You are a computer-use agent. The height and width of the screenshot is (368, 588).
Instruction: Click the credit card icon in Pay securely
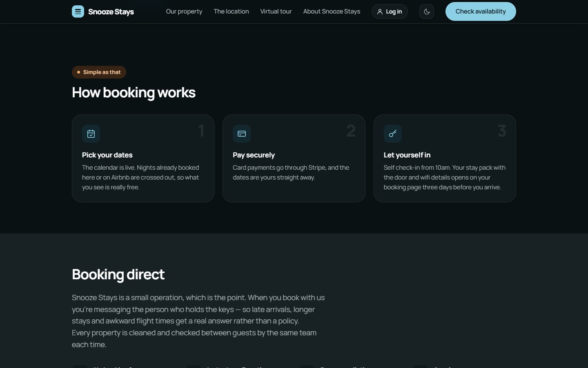[242, 134]
